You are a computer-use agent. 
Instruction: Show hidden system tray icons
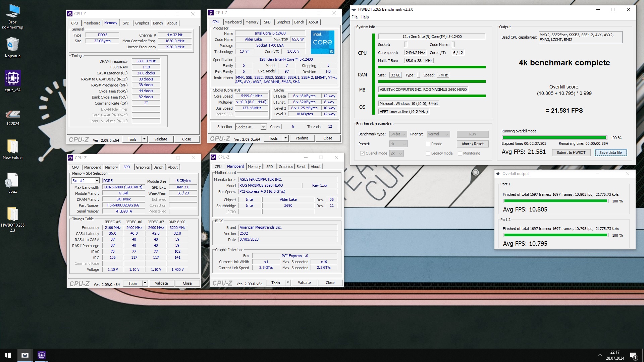600,355
